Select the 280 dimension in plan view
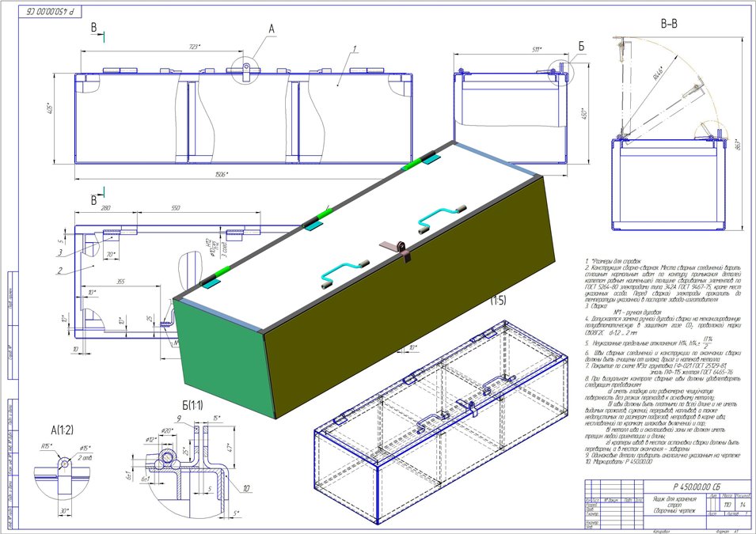Image resolution: width=756 pixels, height=534 pixels. pyautogui.click(x=105, y=208)
